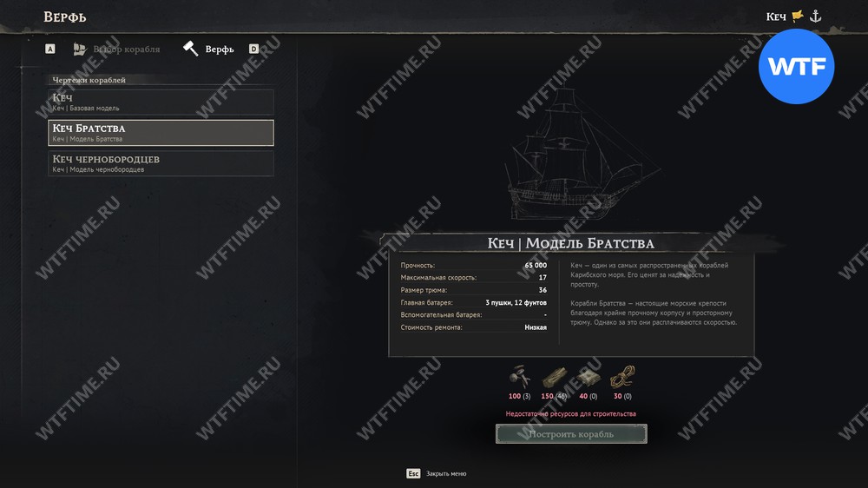The width and height of the screenshot is (868, 488).
Task: Click the A key hint icon
Action: click(49, 49)
